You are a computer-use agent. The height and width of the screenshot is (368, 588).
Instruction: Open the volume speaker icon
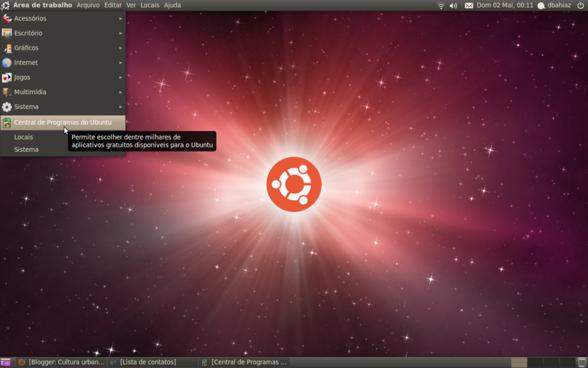tap(453, 5)
